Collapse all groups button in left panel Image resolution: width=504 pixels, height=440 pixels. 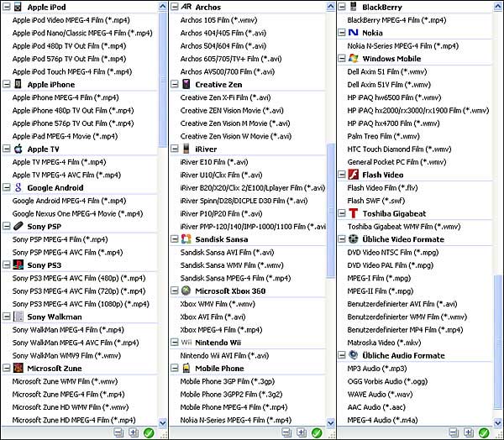(x=118, y=433)
